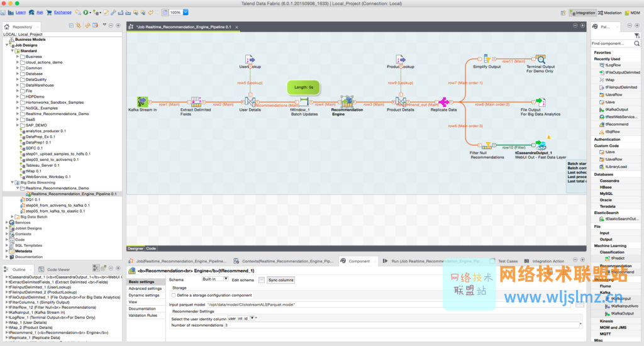This screenshot has height=346, width=644.
Task: Collapse the Job Designs tree node
Action: [7, 45]
